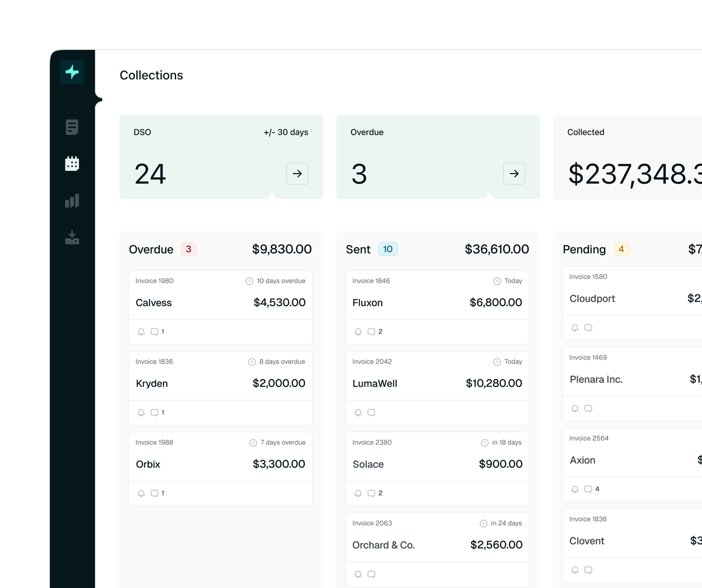Click Invoice 1846 label
702x588 pixels.
coord(371,281)
